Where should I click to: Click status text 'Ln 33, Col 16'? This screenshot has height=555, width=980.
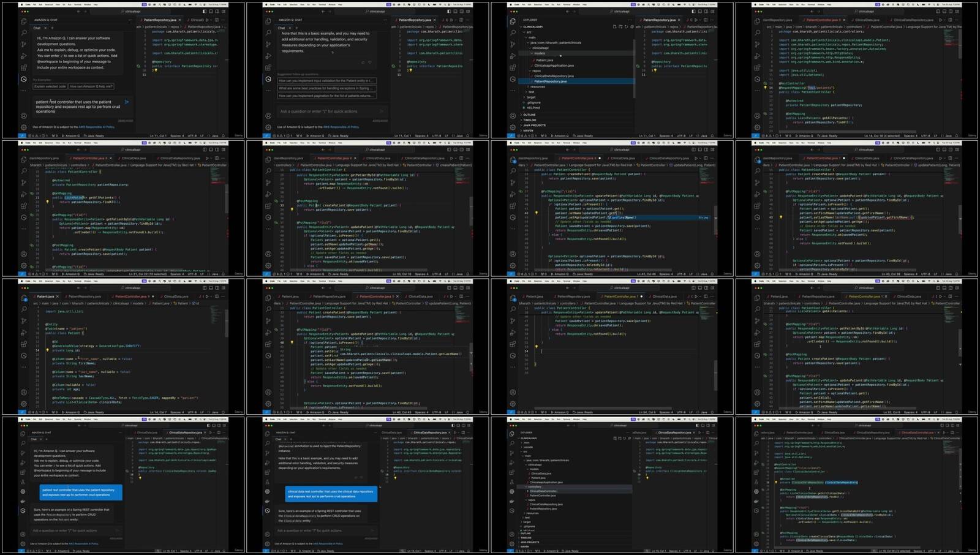(402, 274)
